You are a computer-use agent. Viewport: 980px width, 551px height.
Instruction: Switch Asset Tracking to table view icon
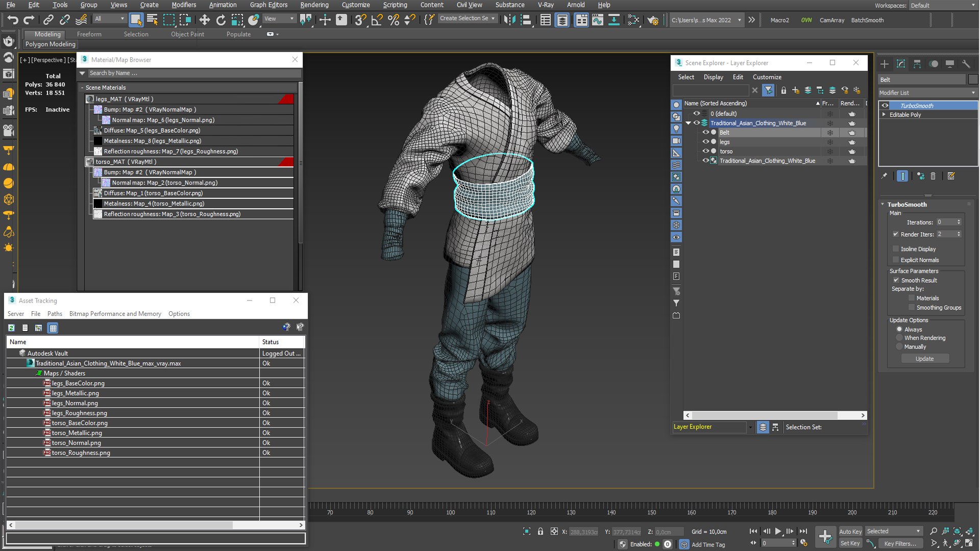tap(53, 328)
